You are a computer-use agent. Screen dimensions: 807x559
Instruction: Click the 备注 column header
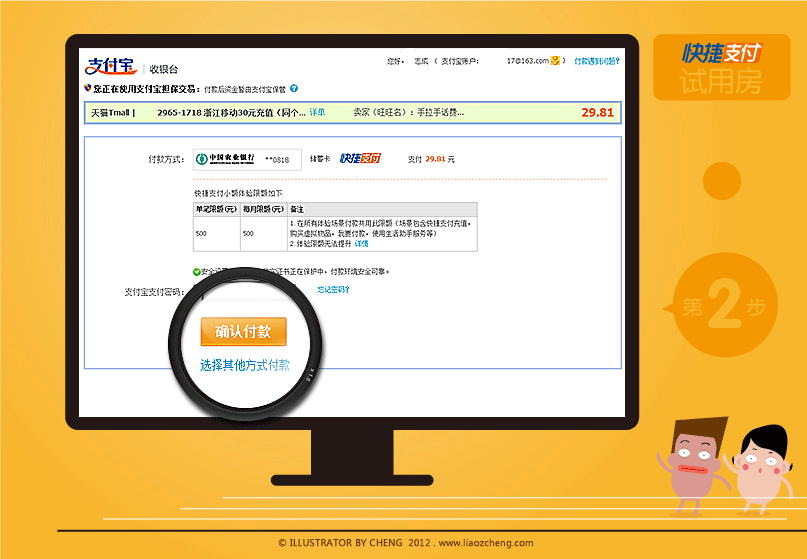(297, 209)
